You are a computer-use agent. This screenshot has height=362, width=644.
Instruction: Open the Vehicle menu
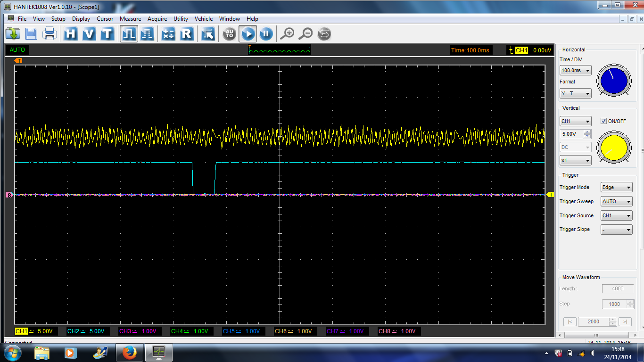click(204, 19)
